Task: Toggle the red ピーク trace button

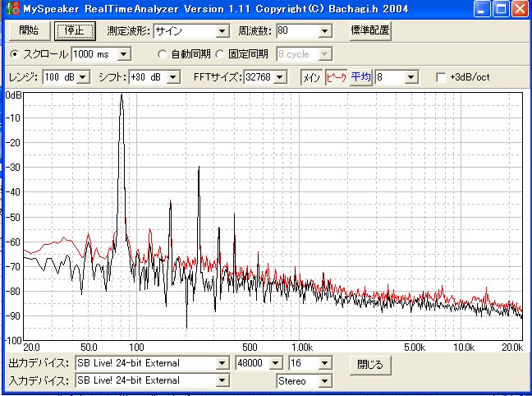Action: click(x=336, y=77)
